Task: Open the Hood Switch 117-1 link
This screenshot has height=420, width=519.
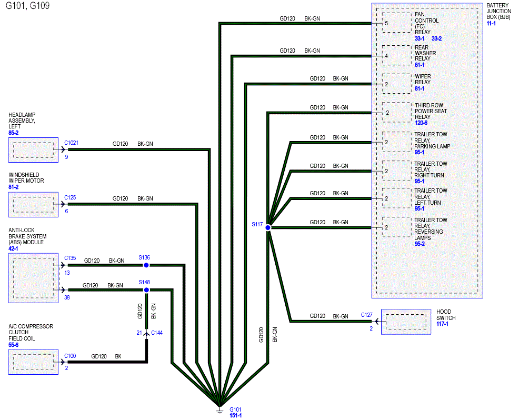Action: tap(442, 324)
